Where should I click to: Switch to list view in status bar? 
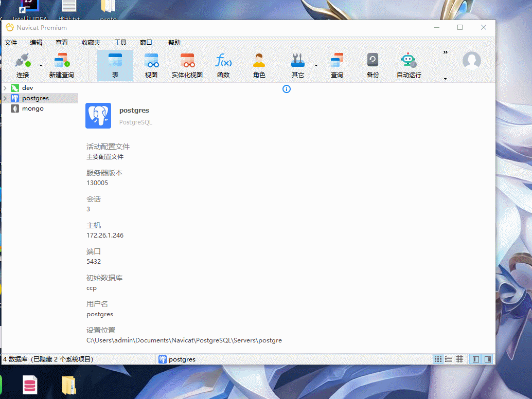click(449, 359)
